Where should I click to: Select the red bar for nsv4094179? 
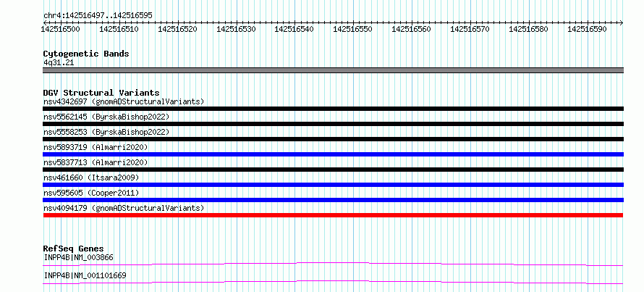[x=334, y=215]
